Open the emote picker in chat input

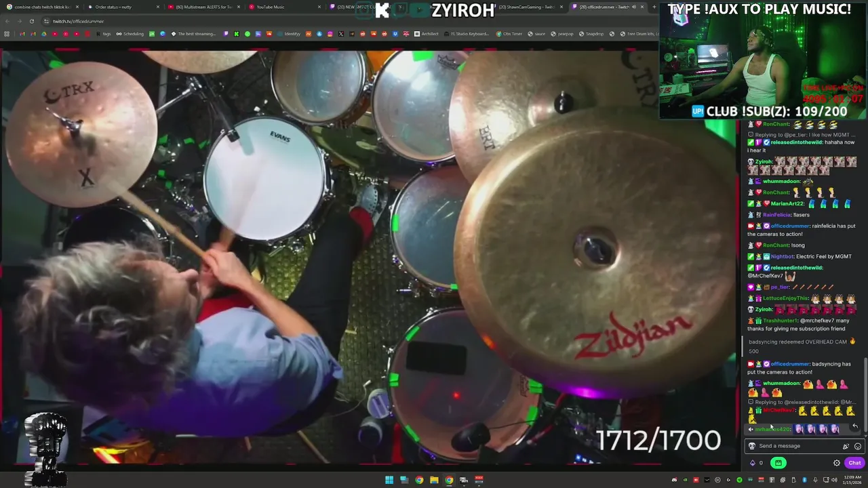[858, 446]
